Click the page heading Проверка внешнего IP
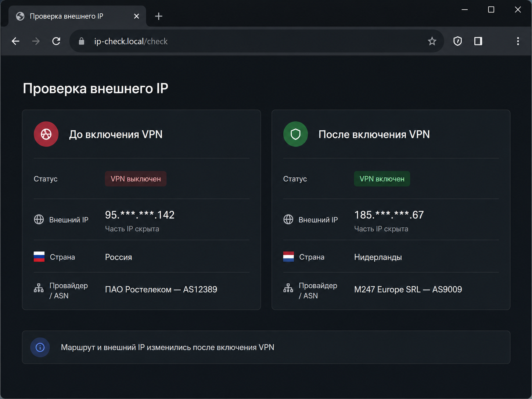Image resolution: width=532 pixels, height=399 pixels. click(x=96, y=89)
